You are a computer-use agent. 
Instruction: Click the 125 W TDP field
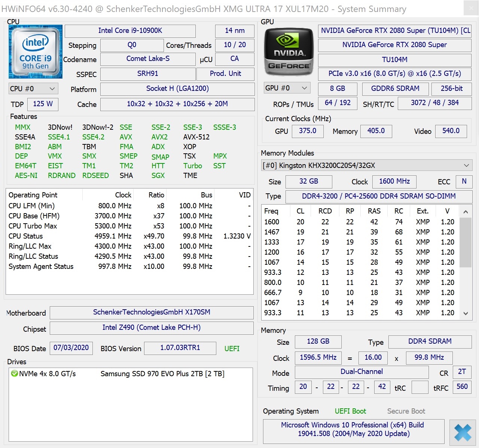[43, 104]
